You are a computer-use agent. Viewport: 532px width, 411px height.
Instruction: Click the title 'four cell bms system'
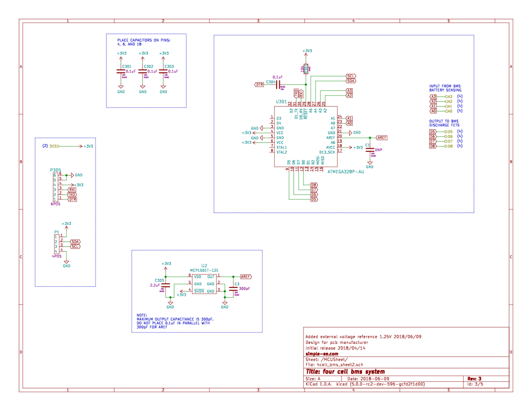point(345,372)
